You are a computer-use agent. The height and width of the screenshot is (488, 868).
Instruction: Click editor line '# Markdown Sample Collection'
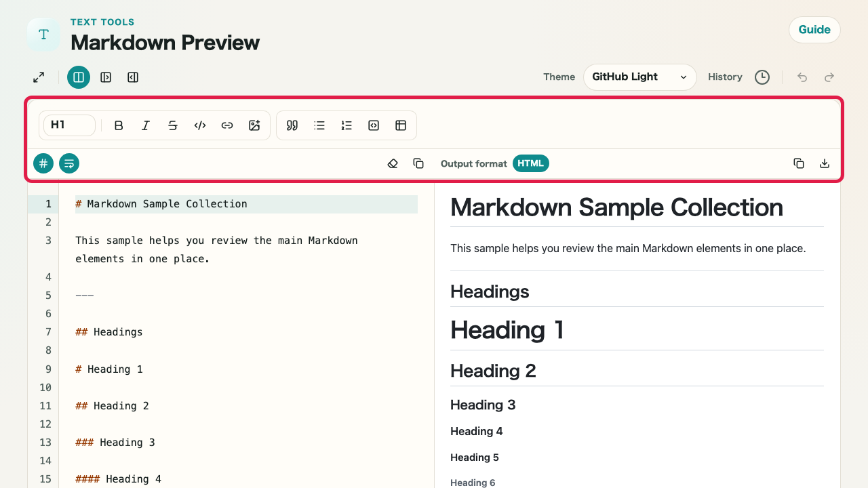(161, 204)
